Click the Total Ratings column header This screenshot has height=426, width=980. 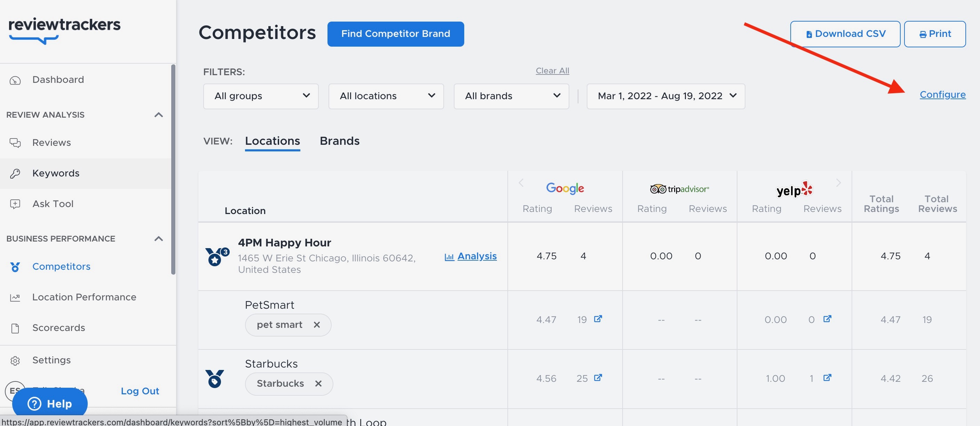881,204
